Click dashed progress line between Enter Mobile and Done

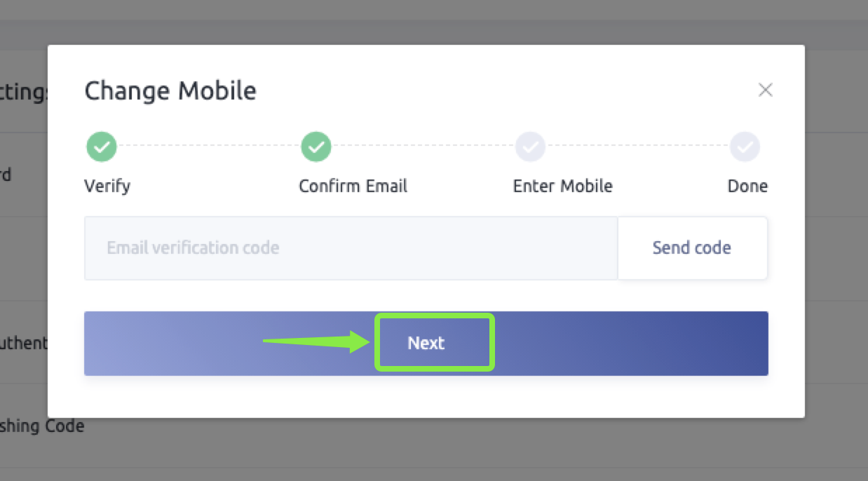[637, 146]
